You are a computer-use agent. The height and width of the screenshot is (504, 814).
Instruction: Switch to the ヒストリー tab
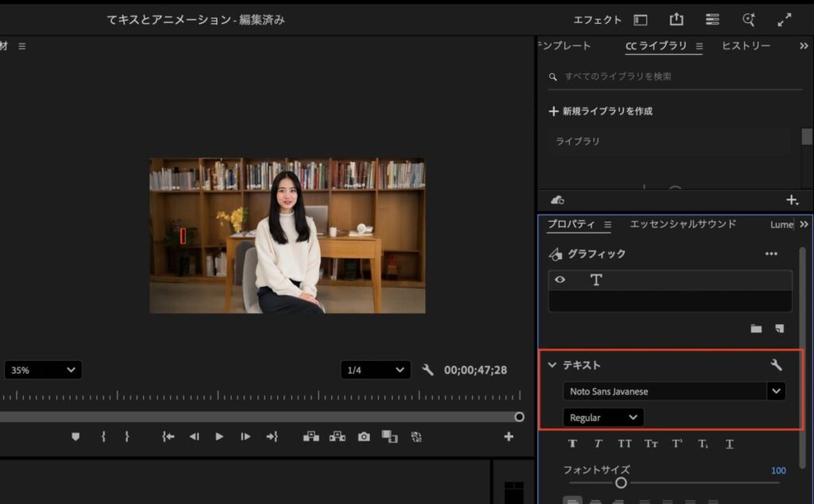coord(746,46)
